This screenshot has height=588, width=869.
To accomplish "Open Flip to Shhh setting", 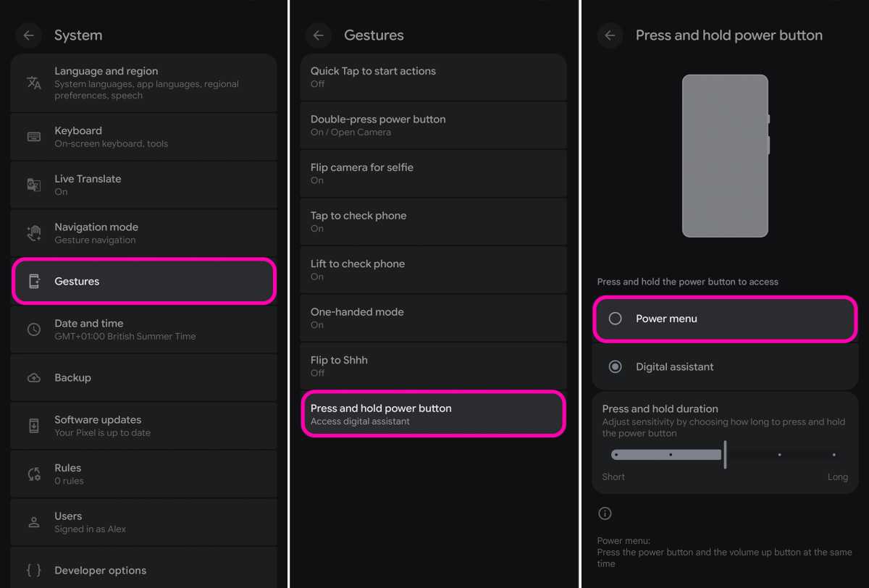I will (433, 366).
